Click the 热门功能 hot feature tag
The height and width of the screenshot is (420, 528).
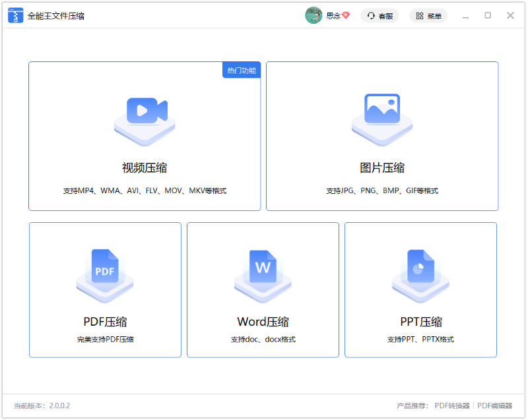(x=242, y=70)
